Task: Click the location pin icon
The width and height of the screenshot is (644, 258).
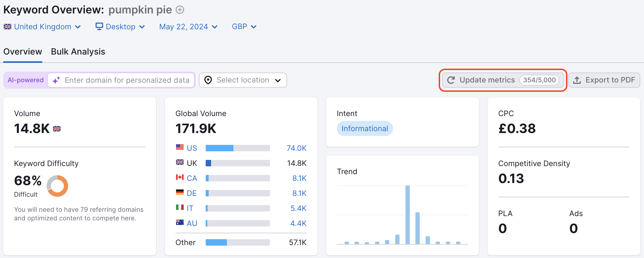Action: pyautogui.click(x=208, y=80)
